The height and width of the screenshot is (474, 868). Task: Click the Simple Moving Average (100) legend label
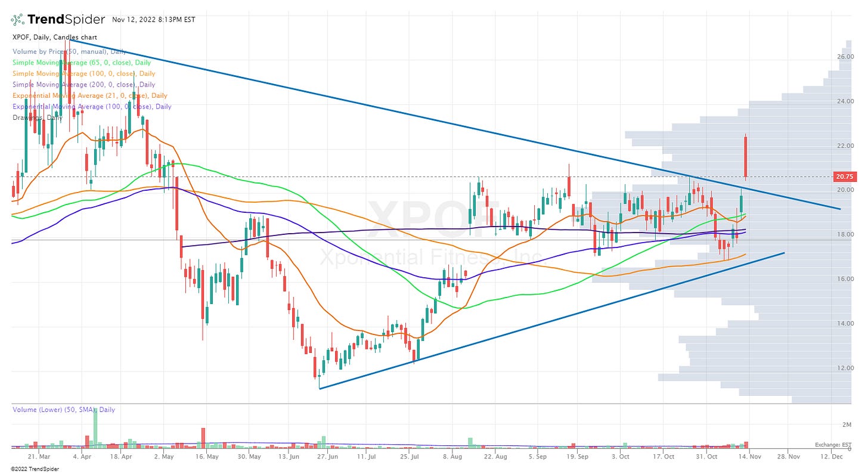(x=83, y=73)
